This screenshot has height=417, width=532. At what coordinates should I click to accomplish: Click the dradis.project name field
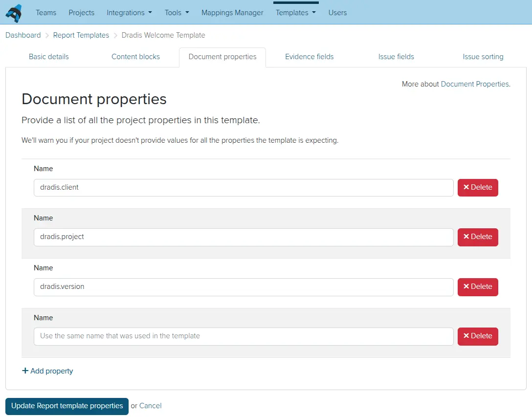[244, 237]
